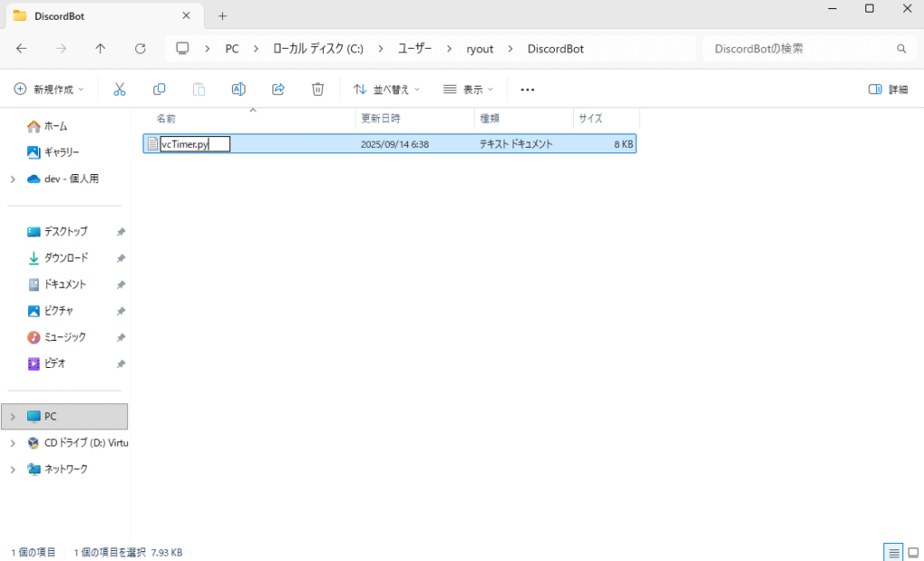
Task: Open the 並べ替え sort dropdown
Action: point(386,89)
